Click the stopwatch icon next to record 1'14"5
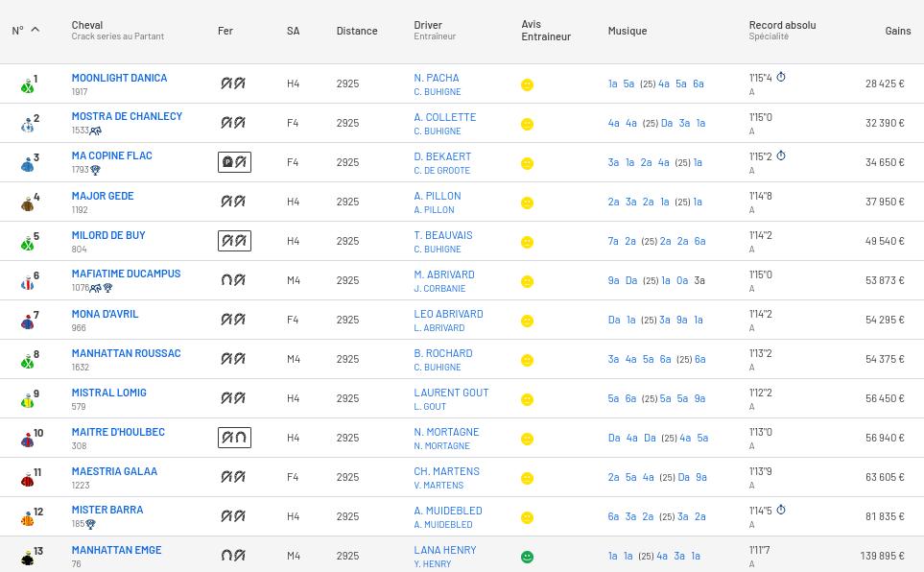The height and width of the screenshot is (572, 924). tap(781, 511)
